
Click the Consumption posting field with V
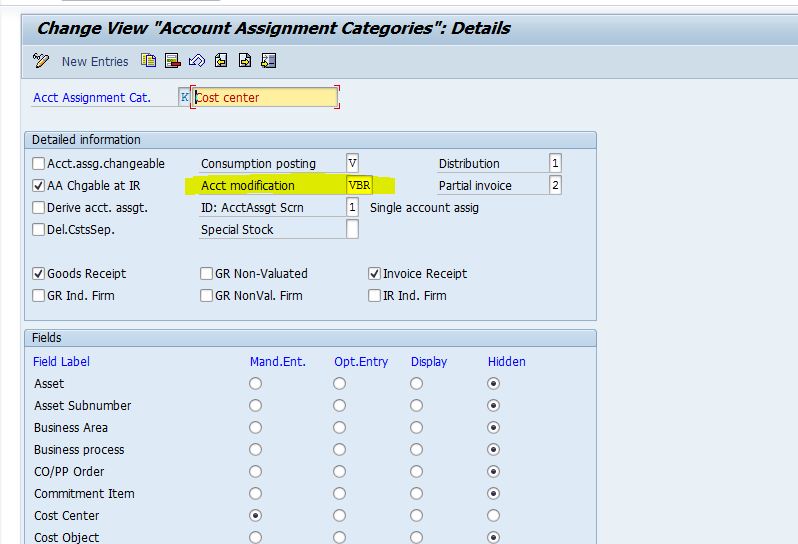pos(352,163)
